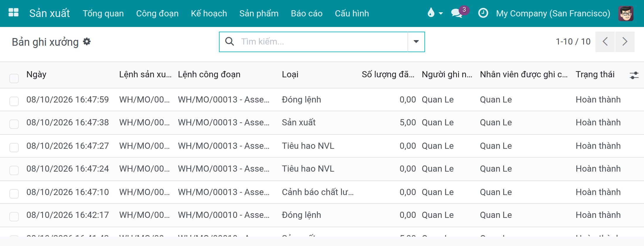The height and width of the screenshot is (246, 644).
Task: Go to the next page arrow
Action: 625,42
